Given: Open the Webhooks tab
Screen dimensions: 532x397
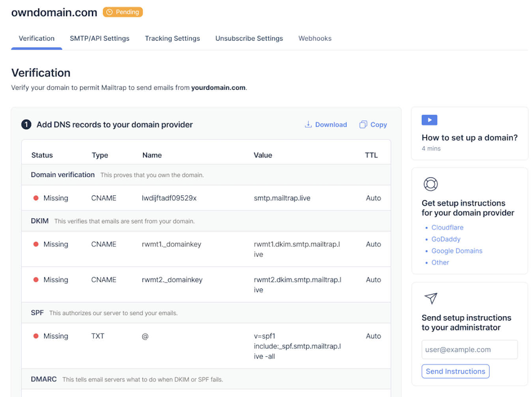Looking at the screenshot, I should click(315, 38).
